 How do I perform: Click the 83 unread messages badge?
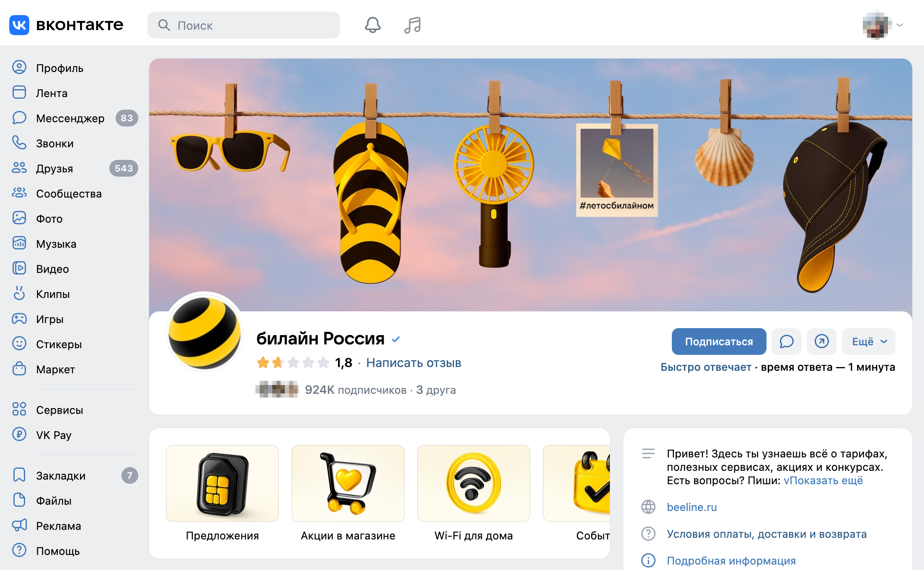[127, 118]
